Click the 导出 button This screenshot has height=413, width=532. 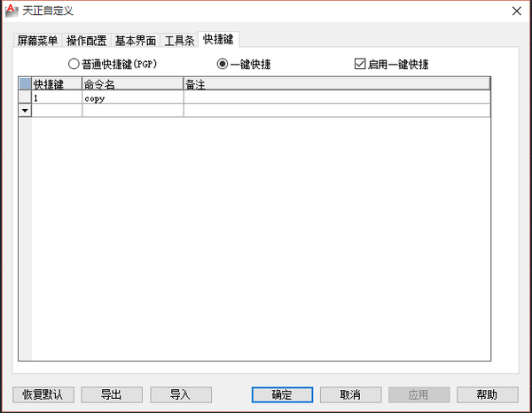pyautogui.click(x=112, y=394)
